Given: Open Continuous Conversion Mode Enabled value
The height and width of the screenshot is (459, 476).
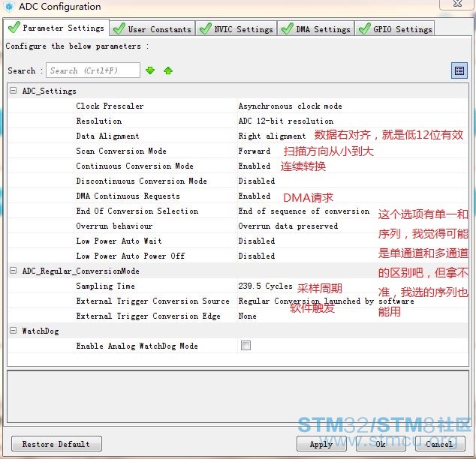Looking at the screenshot, I should click(255, 166).
